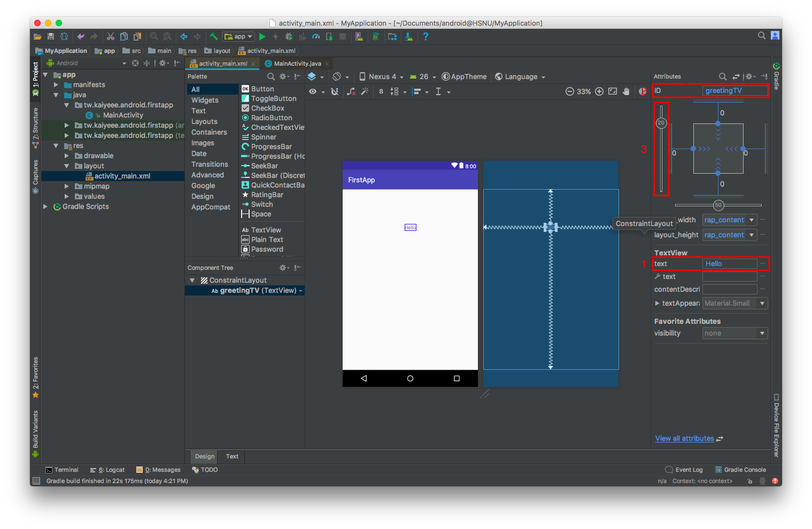
Task: Expand textAppearance attribute
Action: 657,303
